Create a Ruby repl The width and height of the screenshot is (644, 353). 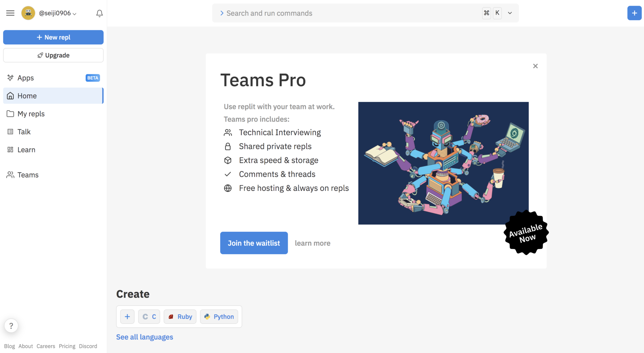pos(180,317)
